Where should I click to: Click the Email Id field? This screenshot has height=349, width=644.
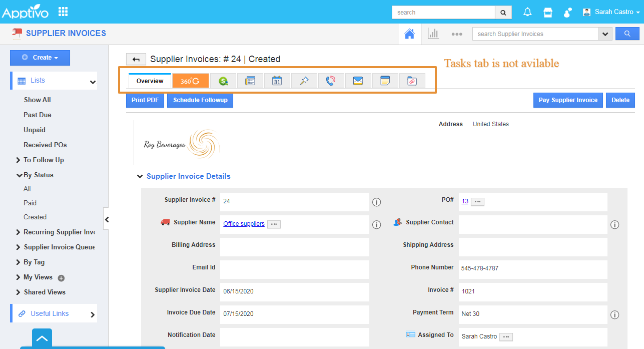[294, 269]
